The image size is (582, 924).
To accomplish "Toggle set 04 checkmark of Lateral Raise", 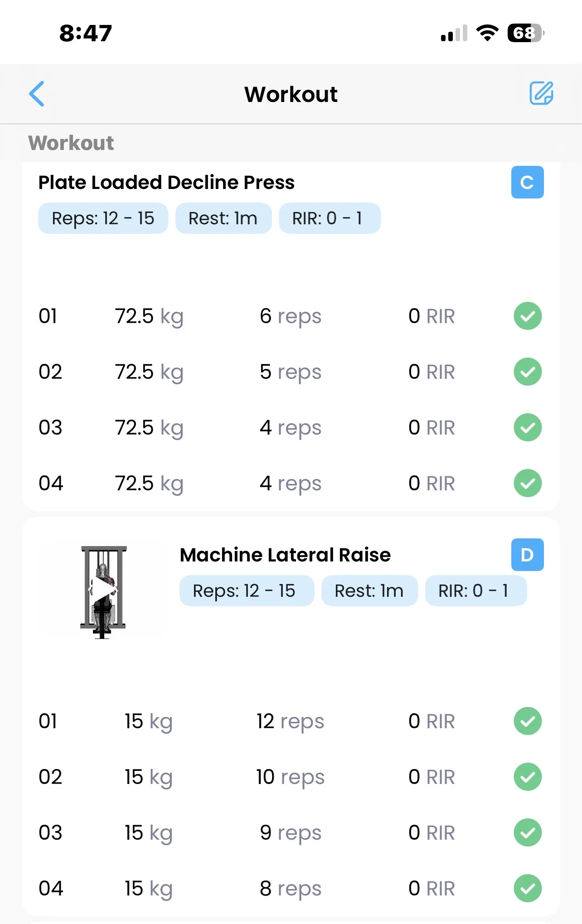I will click(x=527, y=888).
